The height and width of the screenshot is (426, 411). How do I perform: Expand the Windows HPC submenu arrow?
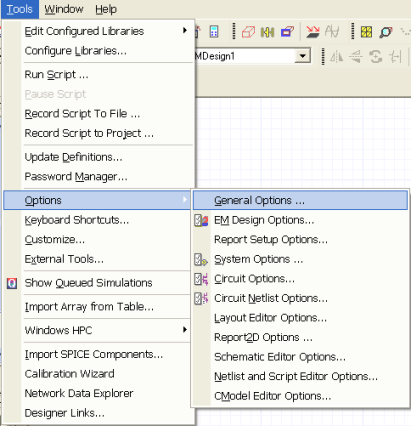coord(185,330)
